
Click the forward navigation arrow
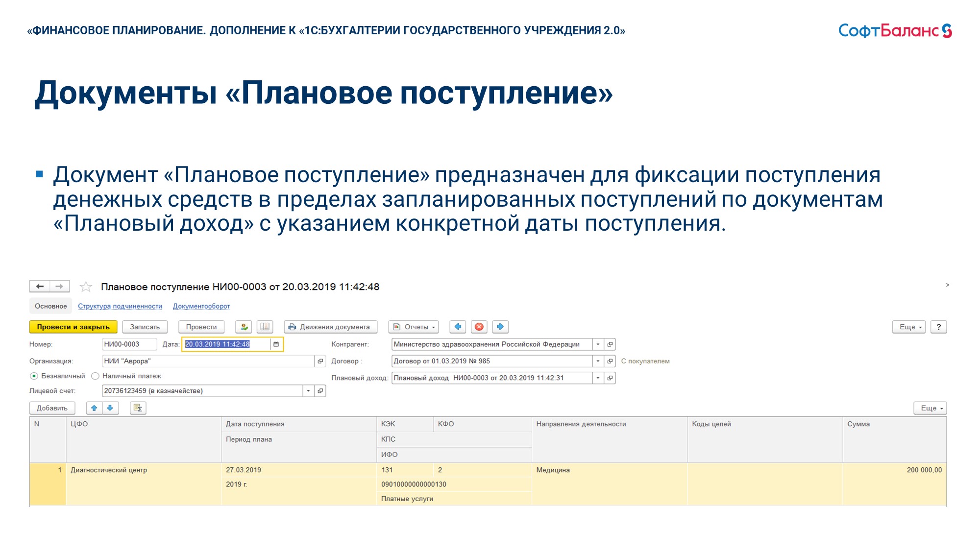click(x=59, y=287)
